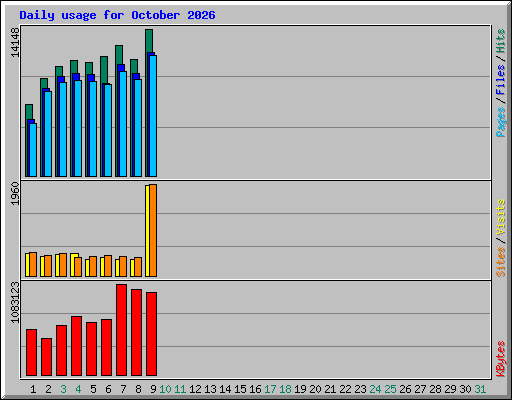Click day 7 on the x-axis

click(123, 389)
